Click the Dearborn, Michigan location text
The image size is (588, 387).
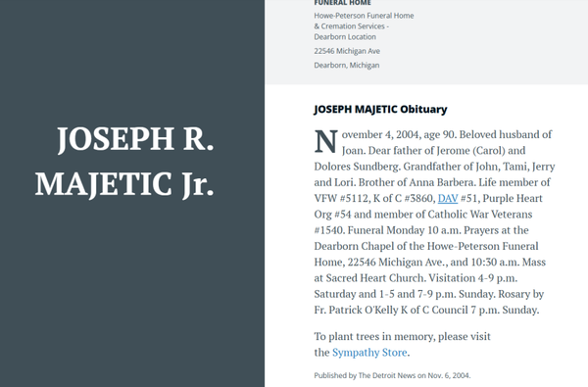point(347,66)
